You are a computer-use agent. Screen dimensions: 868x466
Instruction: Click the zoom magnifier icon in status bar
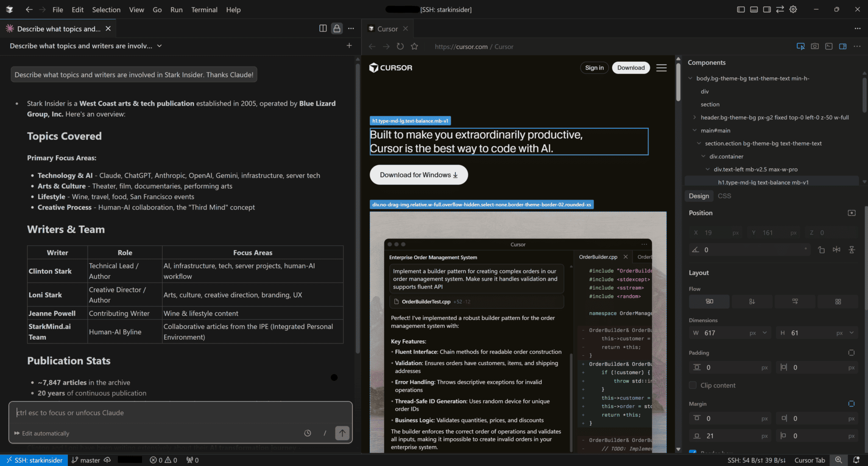click(x=838, y=460)
